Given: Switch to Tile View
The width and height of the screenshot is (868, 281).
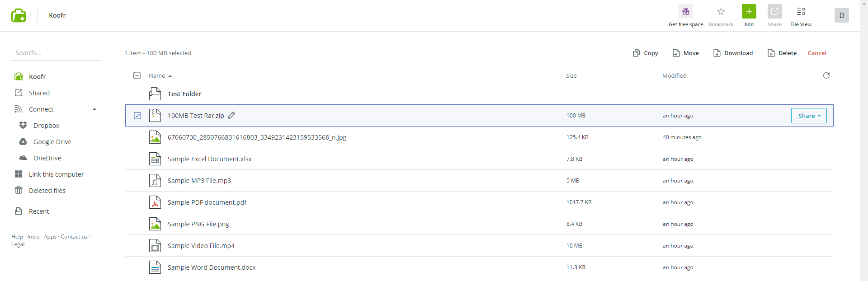Looking at the screenshot, I should tap(801, 12).
